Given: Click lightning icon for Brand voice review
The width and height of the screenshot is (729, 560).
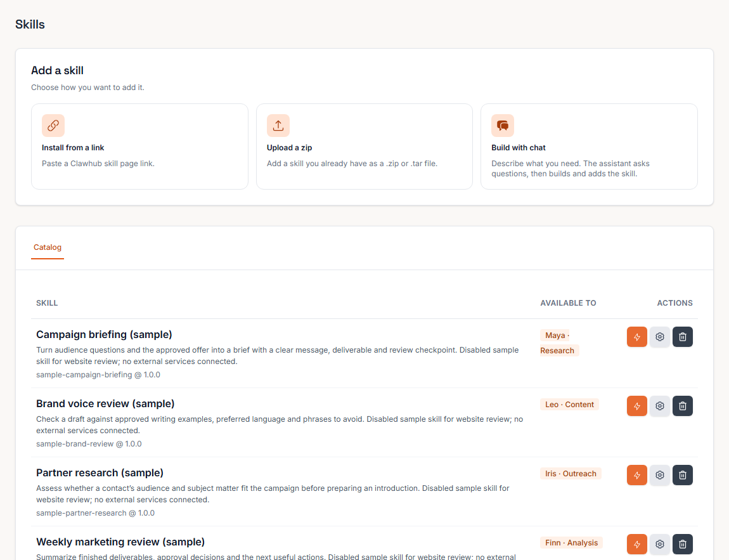Looking at the screenshot, I should point(637,406).
